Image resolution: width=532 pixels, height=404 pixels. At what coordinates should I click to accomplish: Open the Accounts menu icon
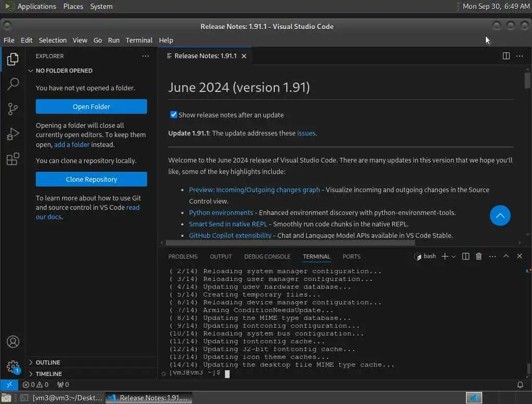(13, 342)
